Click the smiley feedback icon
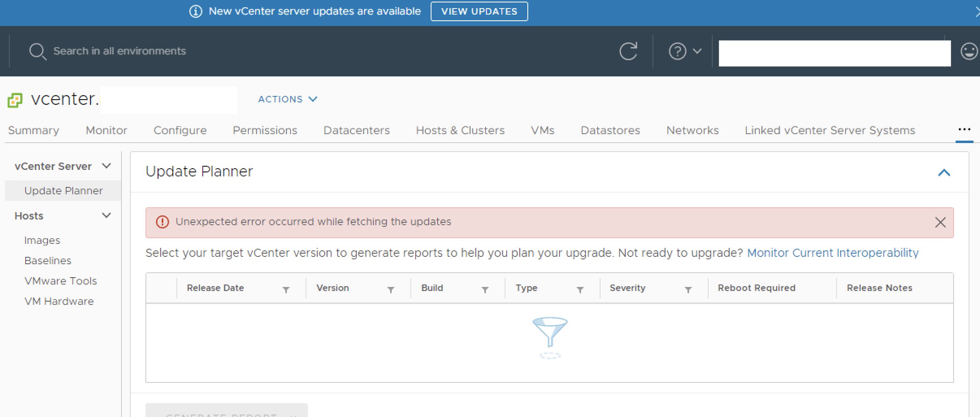980x417 pixels. tap(969, 51)
